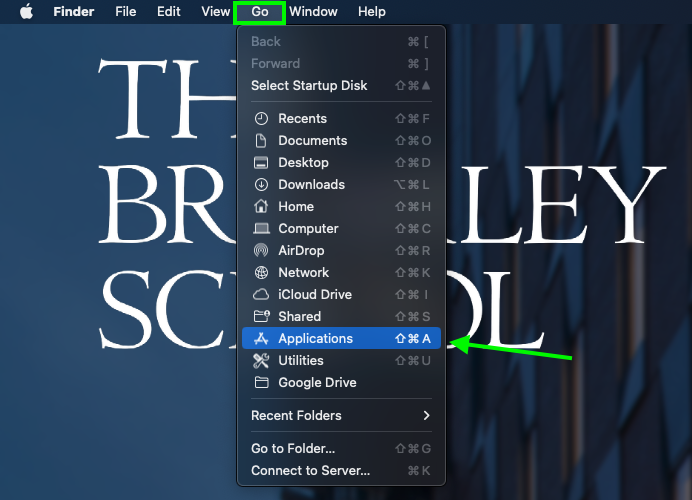Click the Downloads arrow icon
The image size is (692, 500).
point(261,184)
